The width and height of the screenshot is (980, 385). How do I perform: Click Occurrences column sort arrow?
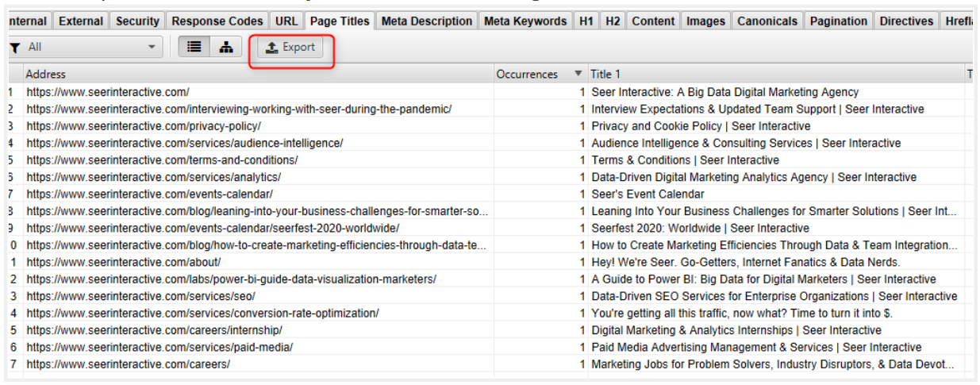coord(578,74)
